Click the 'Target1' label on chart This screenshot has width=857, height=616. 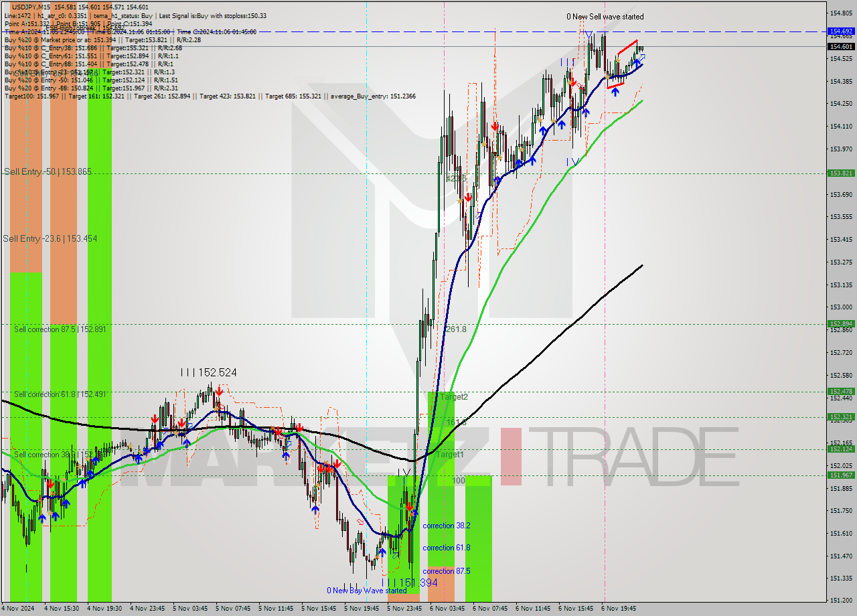(449, 455)
